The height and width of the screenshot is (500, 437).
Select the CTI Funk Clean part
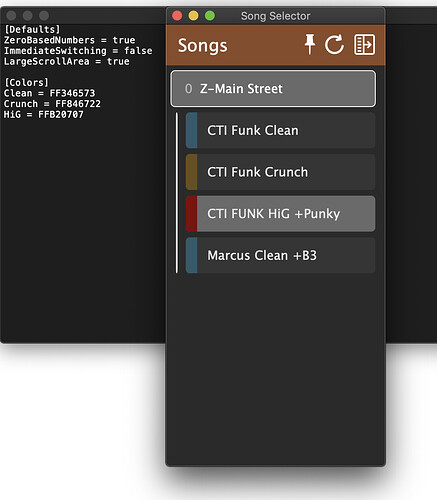point(280,130)
